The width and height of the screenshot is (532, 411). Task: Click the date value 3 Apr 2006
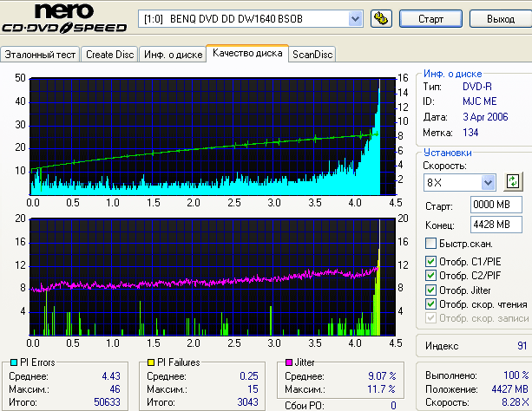click(x=485, y=117)
